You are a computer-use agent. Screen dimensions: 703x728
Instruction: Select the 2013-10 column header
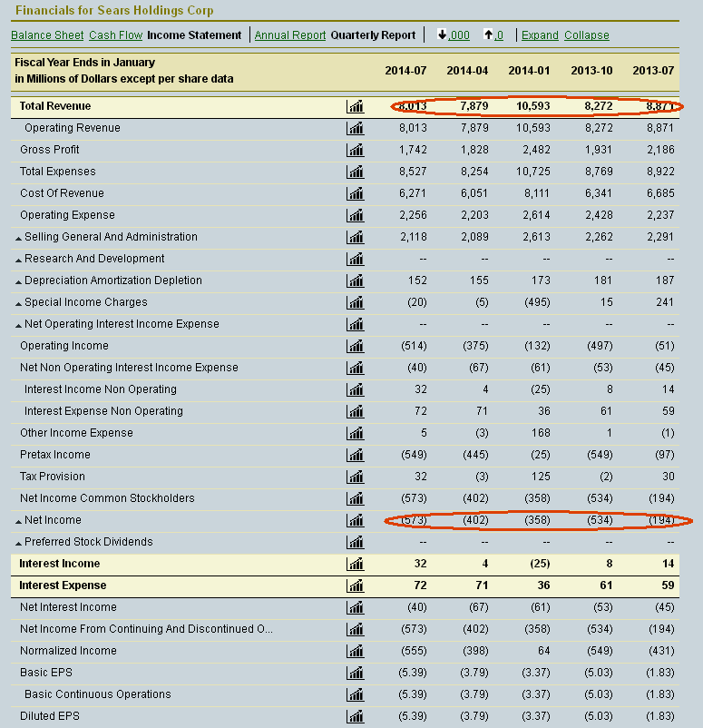(591, 71)
